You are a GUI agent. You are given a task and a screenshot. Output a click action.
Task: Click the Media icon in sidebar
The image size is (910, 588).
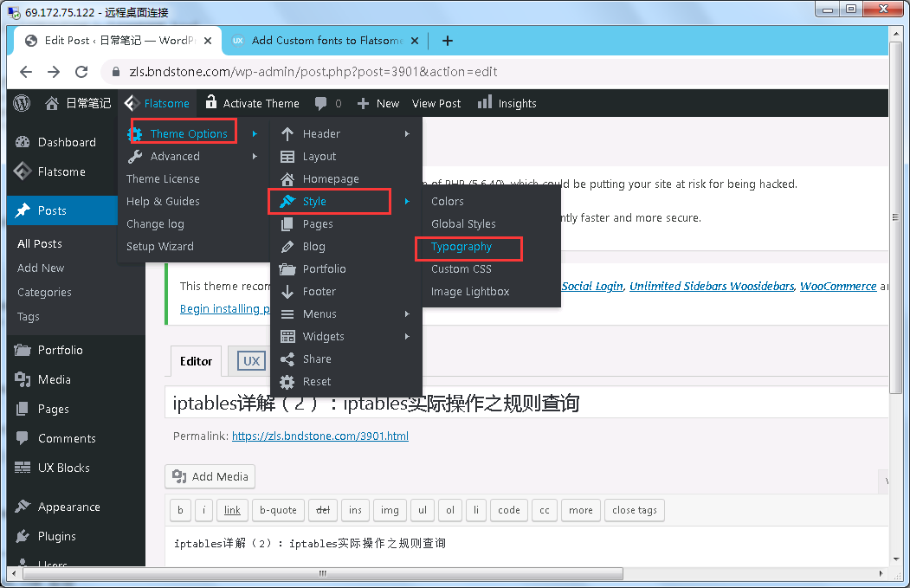23,379
